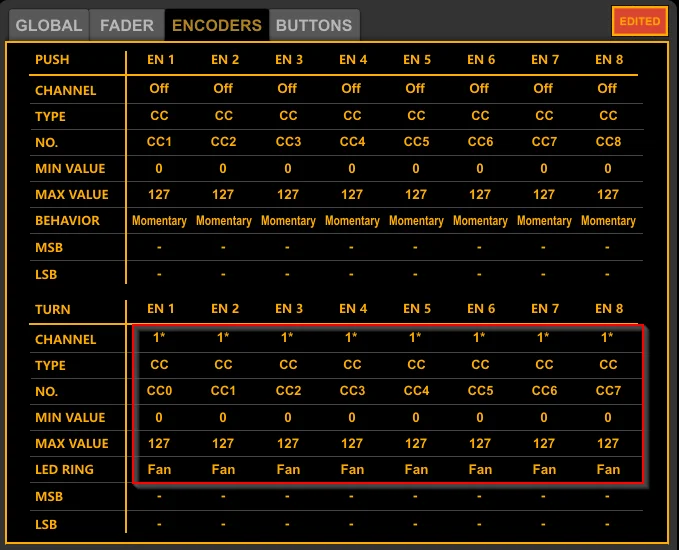The width and height of the screenshot is (679, 550).
Task: Click TURN channel 1* for EN 3
Action: click(x=287, y=337)
